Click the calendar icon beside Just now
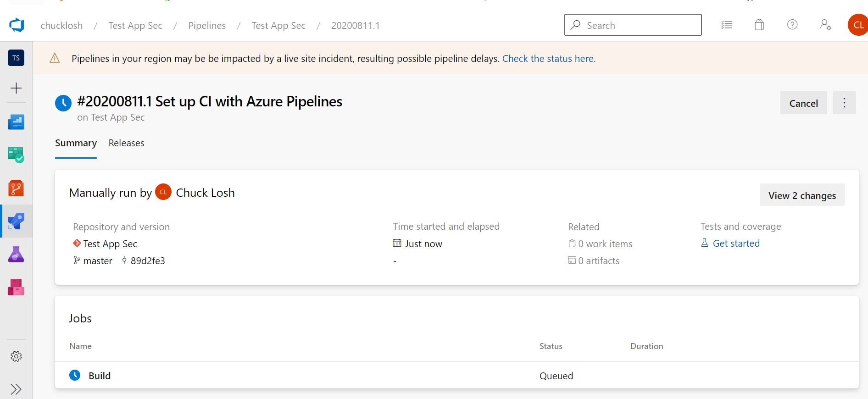 point(397,243)
